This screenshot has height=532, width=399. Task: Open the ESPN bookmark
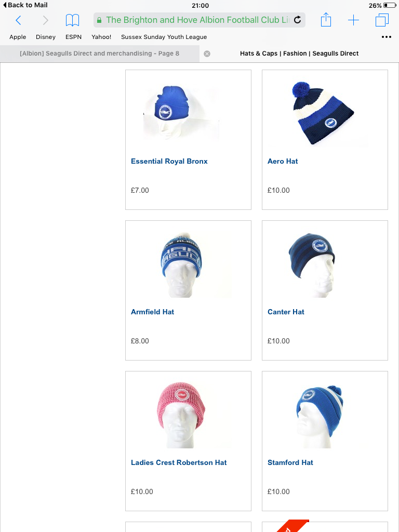click(73, 37)
